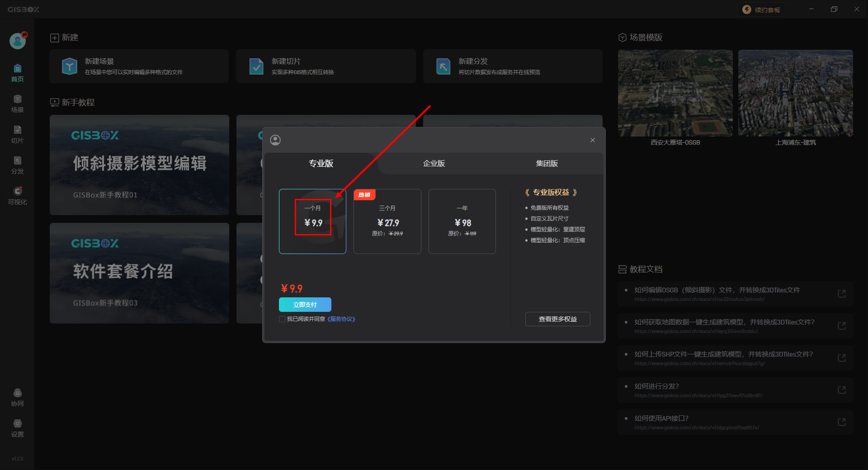
Task: Select the 一个月 ¥9.9 plan
Action: pos(312,221)
